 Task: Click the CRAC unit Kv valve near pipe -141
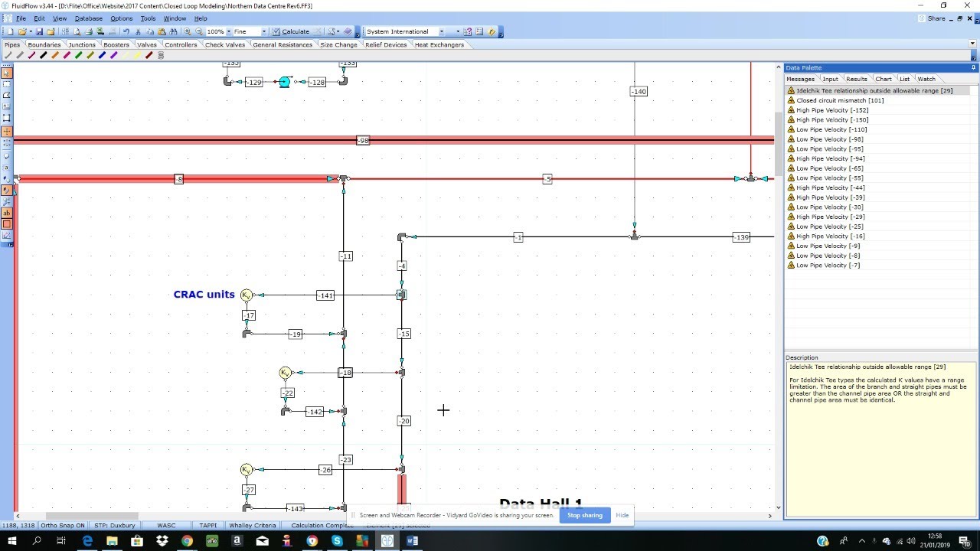coord(247,295)
